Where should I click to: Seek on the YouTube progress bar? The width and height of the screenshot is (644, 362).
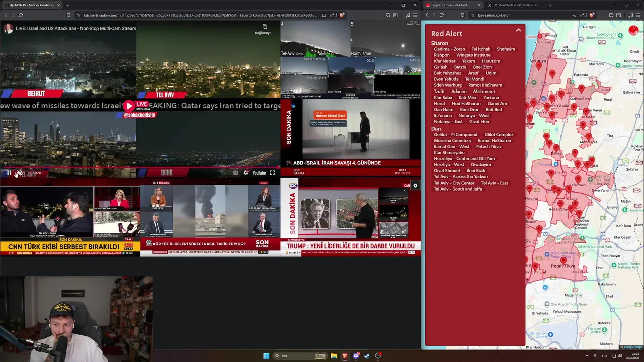[140, 167]
